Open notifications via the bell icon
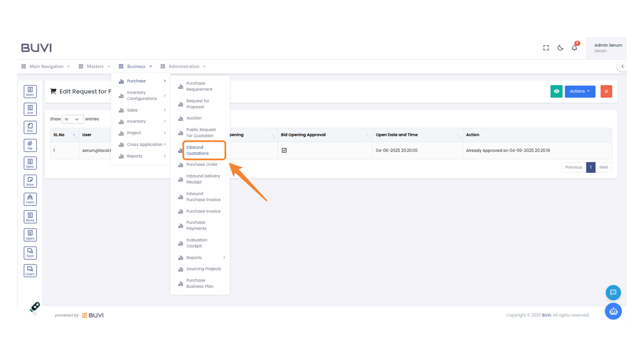The width and height of the screenshot is (644, 362). click(574, 48)
